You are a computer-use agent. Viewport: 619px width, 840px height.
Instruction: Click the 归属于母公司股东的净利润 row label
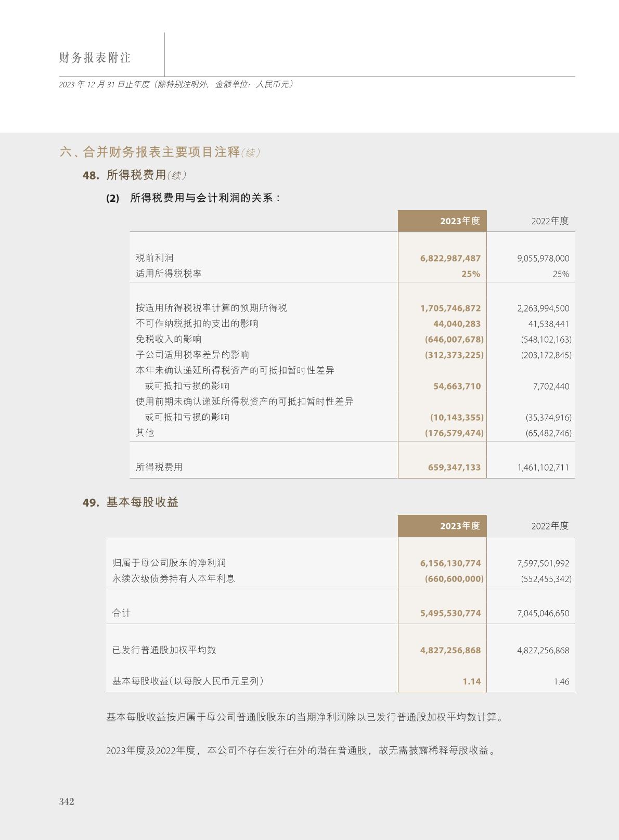(x=169, y=563)
